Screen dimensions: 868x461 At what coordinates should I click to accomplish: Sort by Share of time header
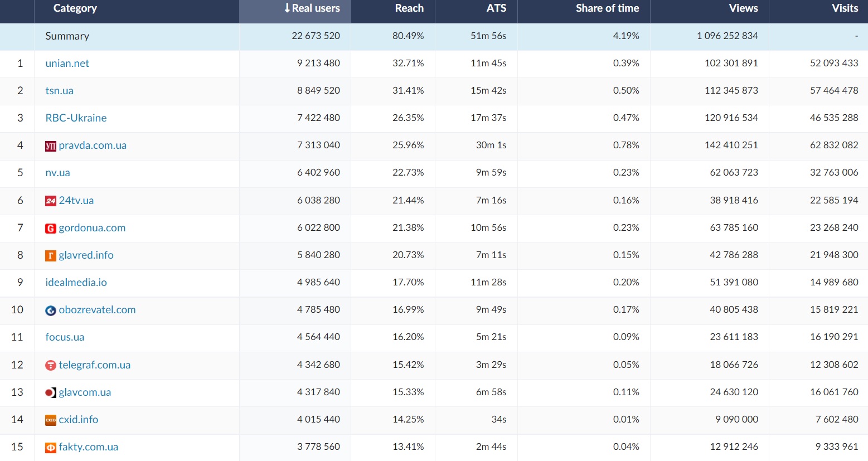[x=607, y=8]
